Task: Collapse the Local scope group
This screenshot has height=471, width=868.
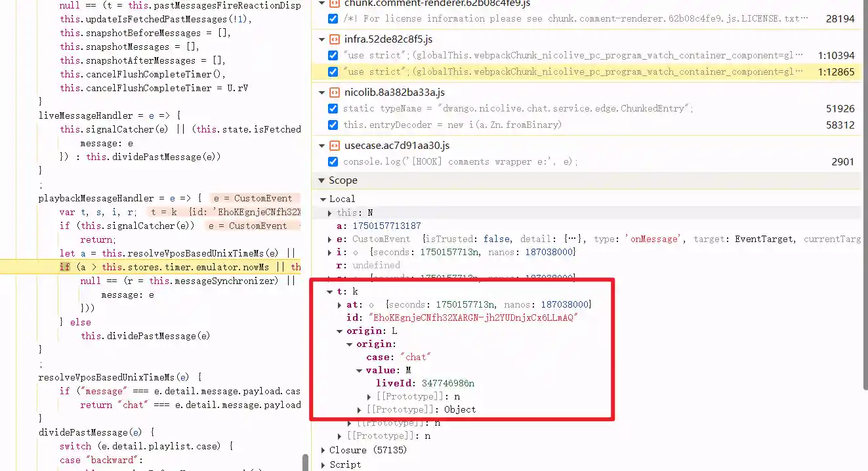Action: coord(323,199)
